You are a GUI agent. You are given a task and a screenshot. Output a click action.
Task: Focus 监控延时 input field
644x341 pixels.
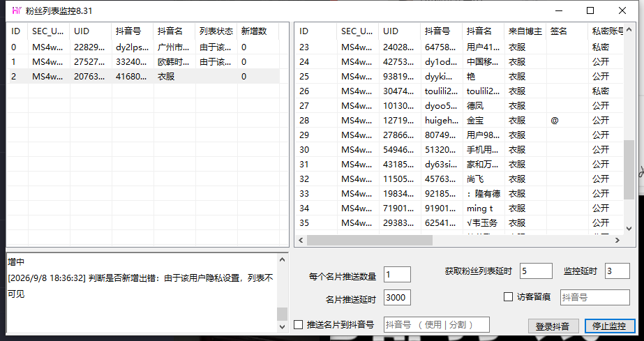617,271
